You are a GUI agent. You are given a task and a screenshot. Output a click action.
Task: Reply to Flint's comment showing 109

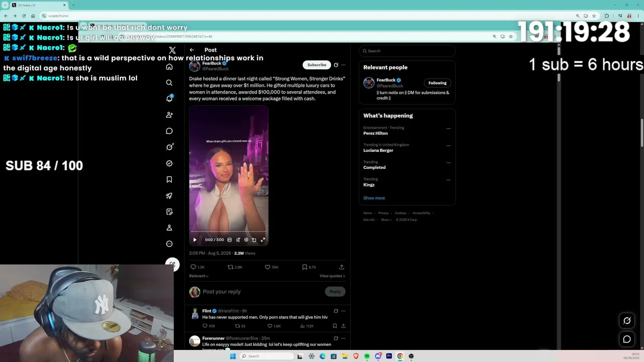[208, 326]
